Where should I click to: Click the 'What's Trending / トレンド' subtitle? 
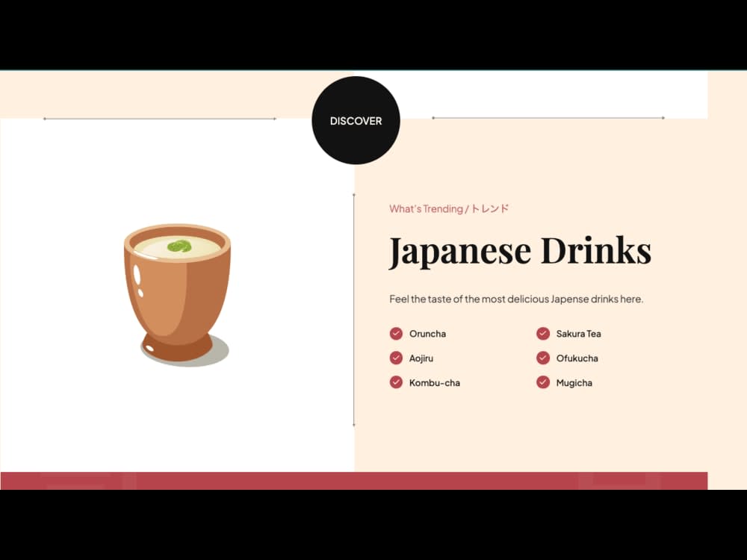coord(449,208)
